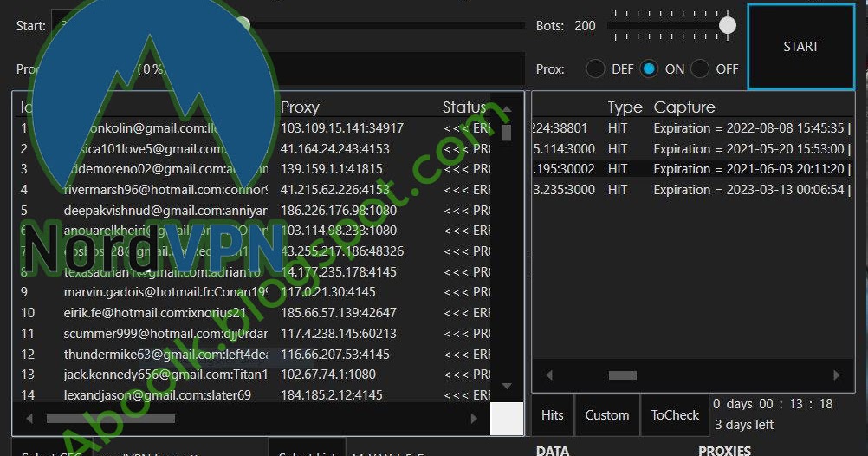Select the ON proxy radio option
Image resolution: width=868 pixels, height=456 pixels.
pyautogui.click(x=649, y=69)
